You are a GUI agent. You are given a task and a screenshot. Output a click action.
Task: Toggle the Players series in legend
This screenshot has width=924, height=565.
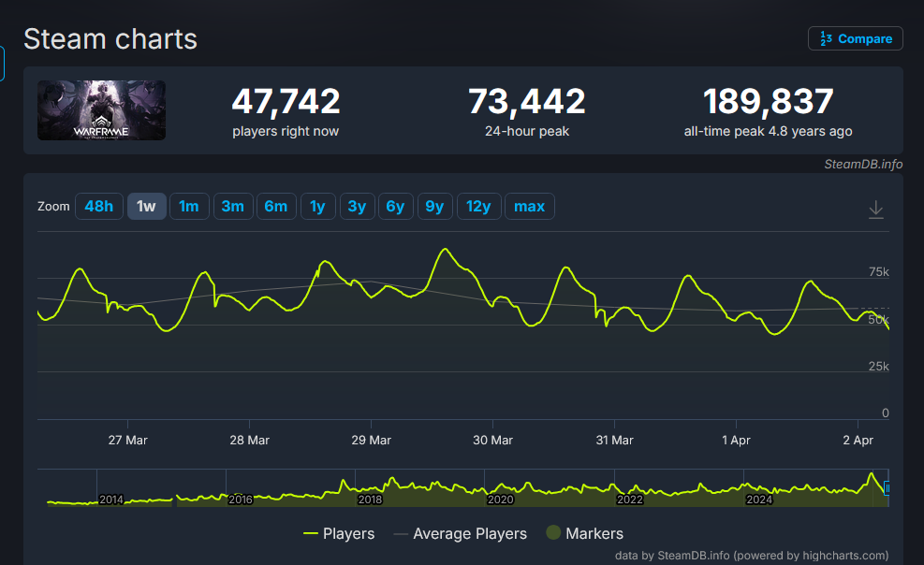pyautogui.click(x=339, y=533)
